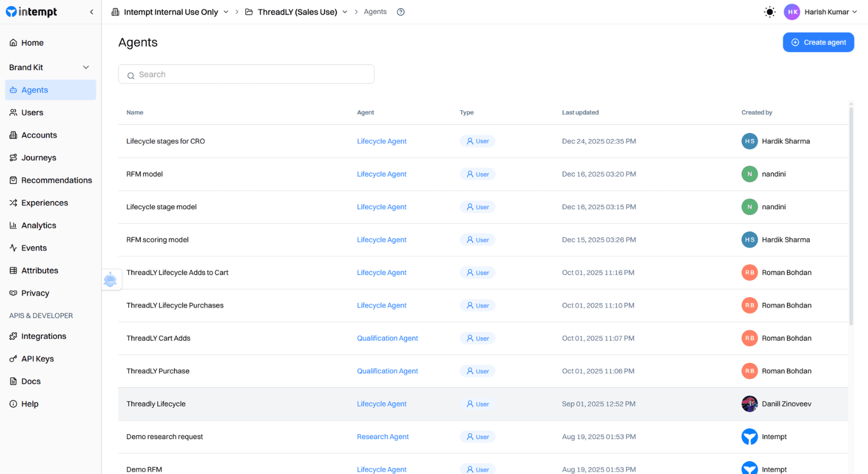Open the Analytics section
This screenshot has height=474, width=868.
coord(39,225)
